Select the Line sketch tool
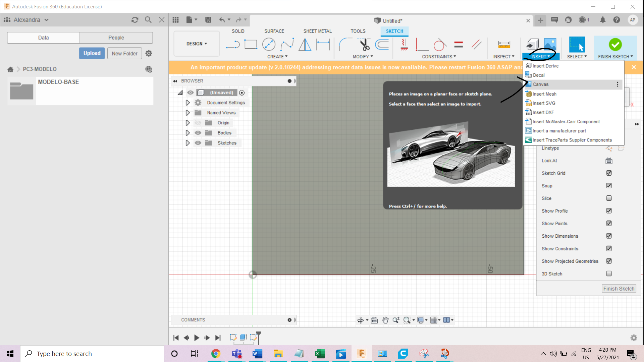 coord(233,45)
